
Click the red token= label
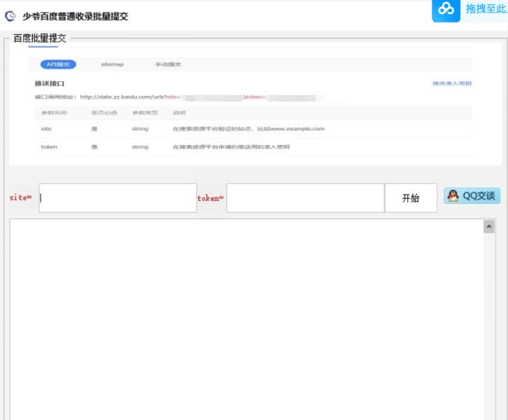click(x=211, y=198)
